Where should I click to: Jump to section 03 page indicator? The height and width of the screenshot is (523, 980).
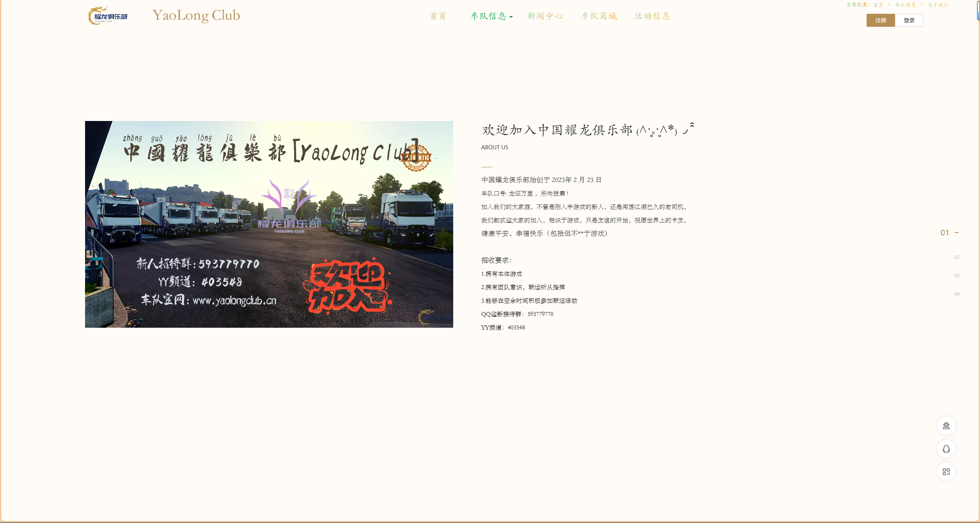[x=957, y=276]
